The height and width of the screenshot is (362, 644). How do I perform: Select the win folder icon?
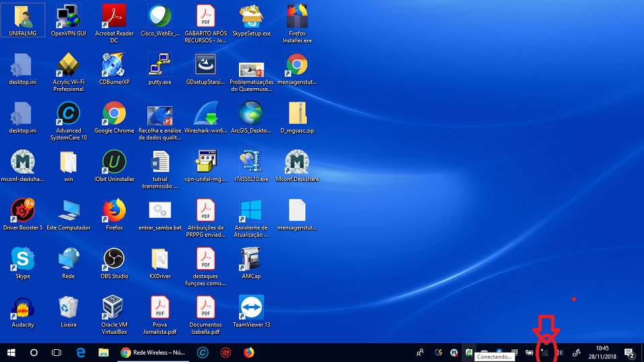[68, 166]
